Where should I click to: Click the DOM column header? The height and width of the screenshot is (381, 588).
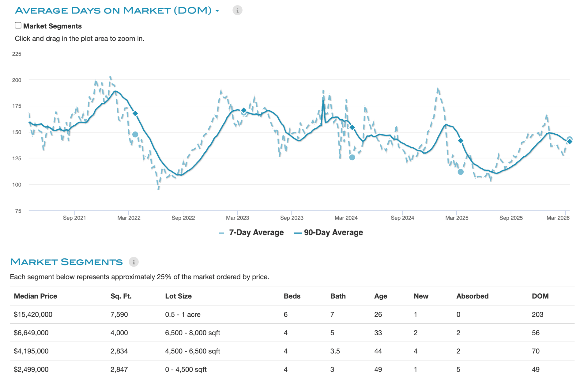(x=540, y=296)
